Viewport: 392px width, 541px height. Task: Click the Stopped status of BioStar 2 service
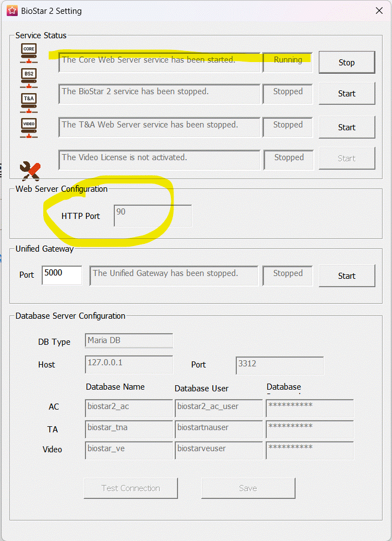point(288,94)
